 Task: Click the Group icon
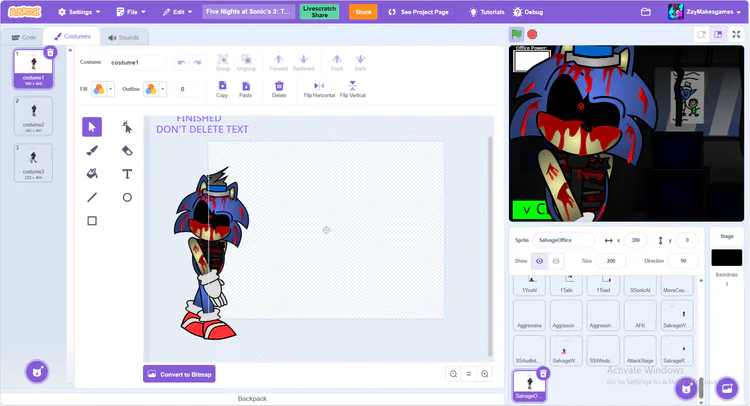[223, 62]
